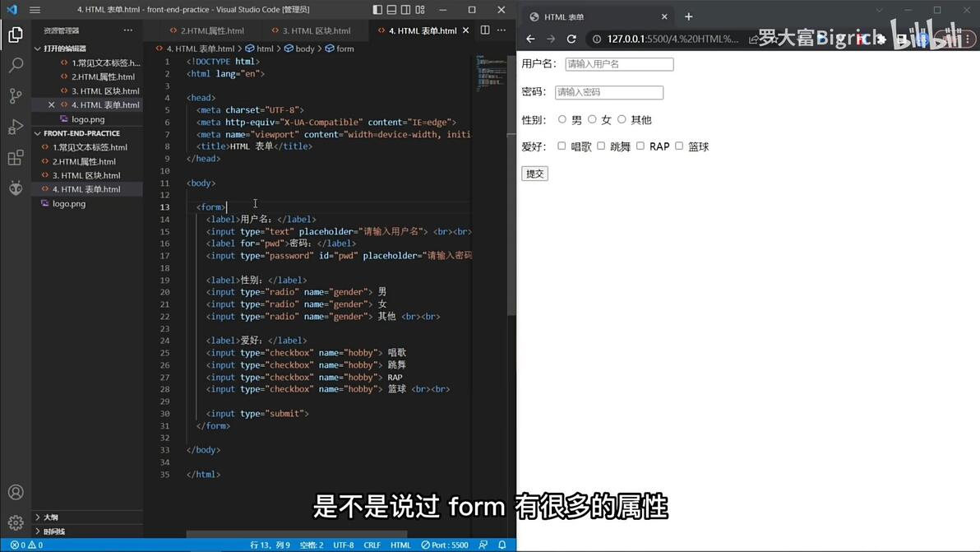Toggle primary sidebar layout icon

[377, 9]
